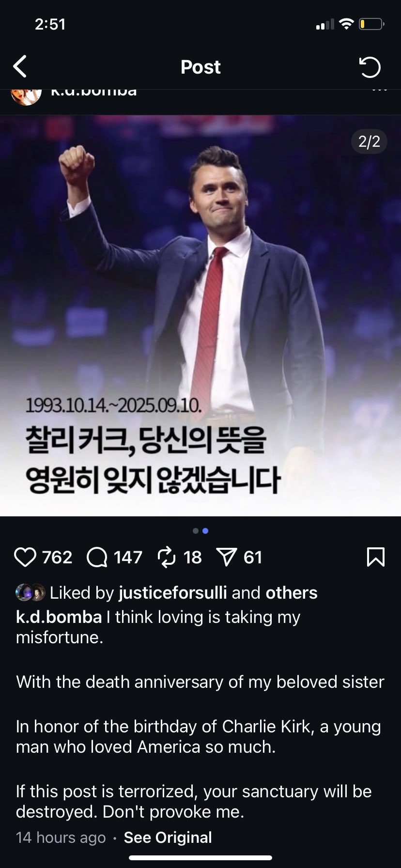Tap k.d.bomba name in caption

coord(59,617)
